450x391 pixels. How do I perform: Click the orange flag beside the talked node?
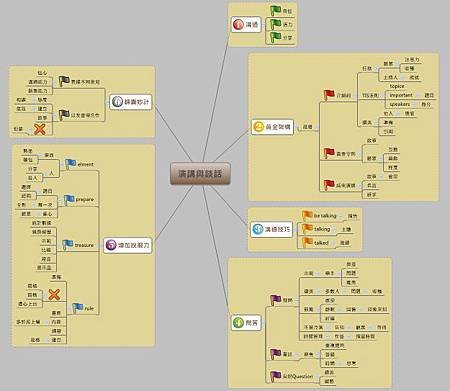(x=307, y=242)
